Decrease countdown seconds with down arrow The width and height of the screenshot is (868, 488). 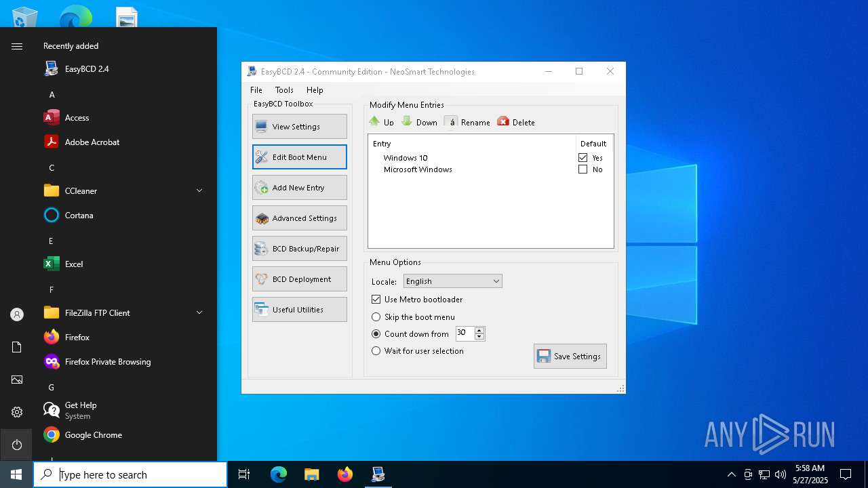click(479, 337)
